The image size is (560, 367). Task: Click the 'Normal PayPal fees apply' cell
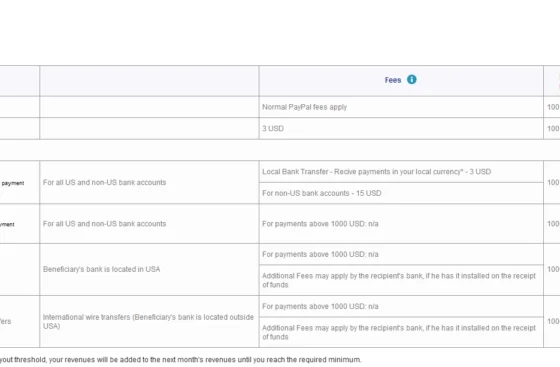[401, 107]
